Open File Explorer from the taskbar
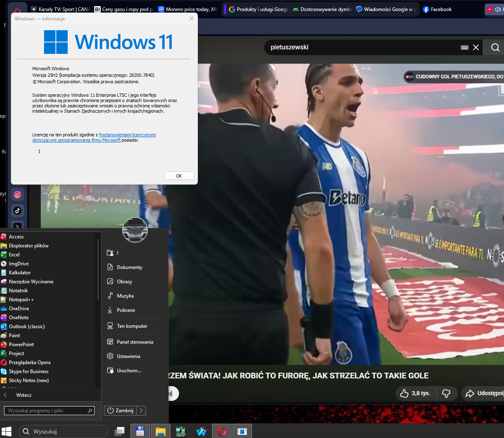This screenshot has width=504, height=438. (160, 431)
